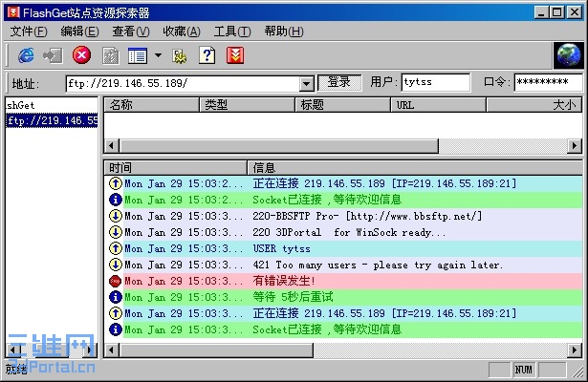Click the window resize grip corner
The height and width of the screenshot is (382, 588).
577,371
